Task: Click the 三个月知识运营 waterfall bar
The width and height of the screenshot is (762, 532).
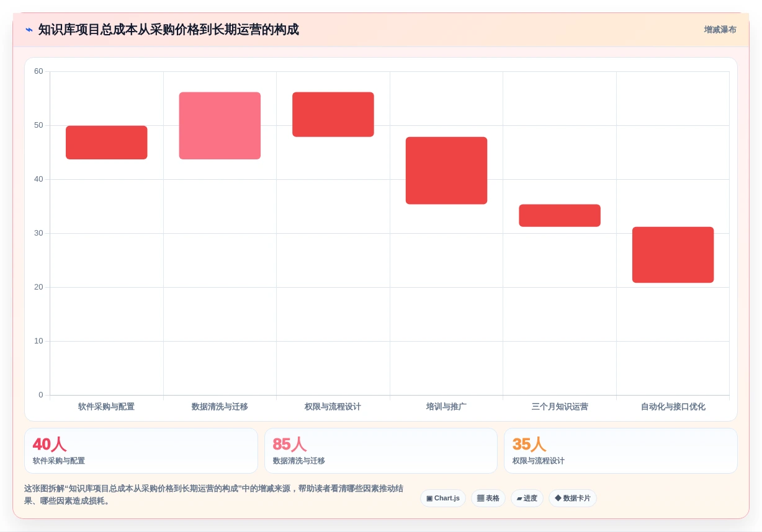Action: [x=560, y=215]
